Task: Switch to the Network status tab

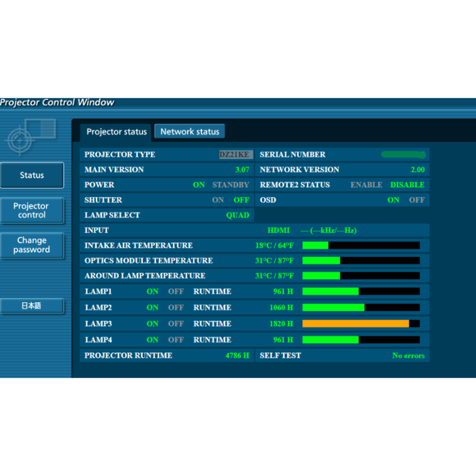Action: [190, 131]
